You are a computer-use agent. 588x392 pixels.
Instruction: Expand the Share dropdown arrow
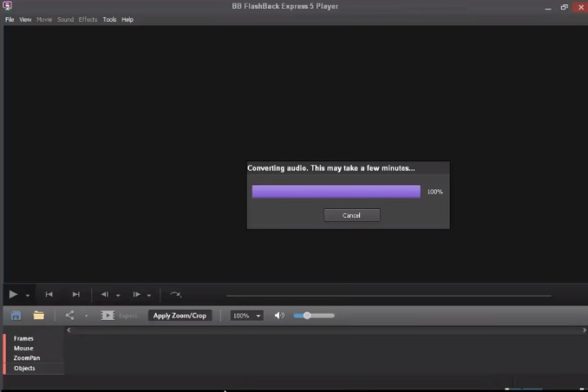(87, 316)
